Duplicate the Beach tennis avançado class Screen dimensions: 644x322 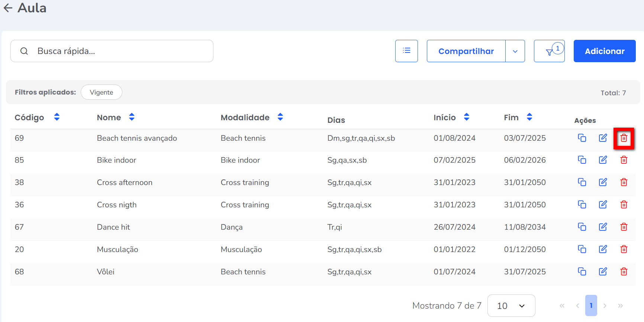tap(582, 138)
